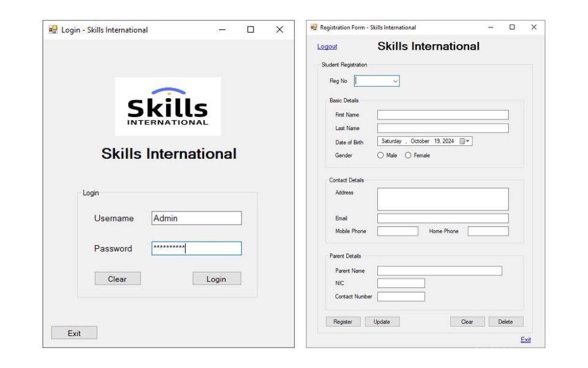The image size is (588, 368).
Task: Update the student record
Action: pyautogui.click(x=382, y=321)
